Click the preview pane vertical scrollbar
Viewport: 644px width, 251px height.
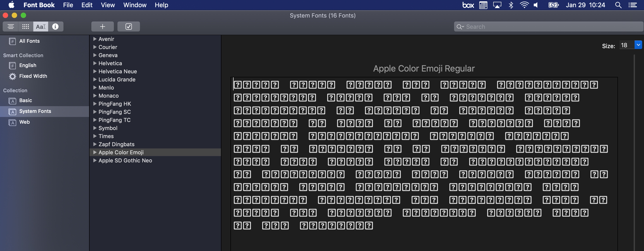click(x=635, y=150)
